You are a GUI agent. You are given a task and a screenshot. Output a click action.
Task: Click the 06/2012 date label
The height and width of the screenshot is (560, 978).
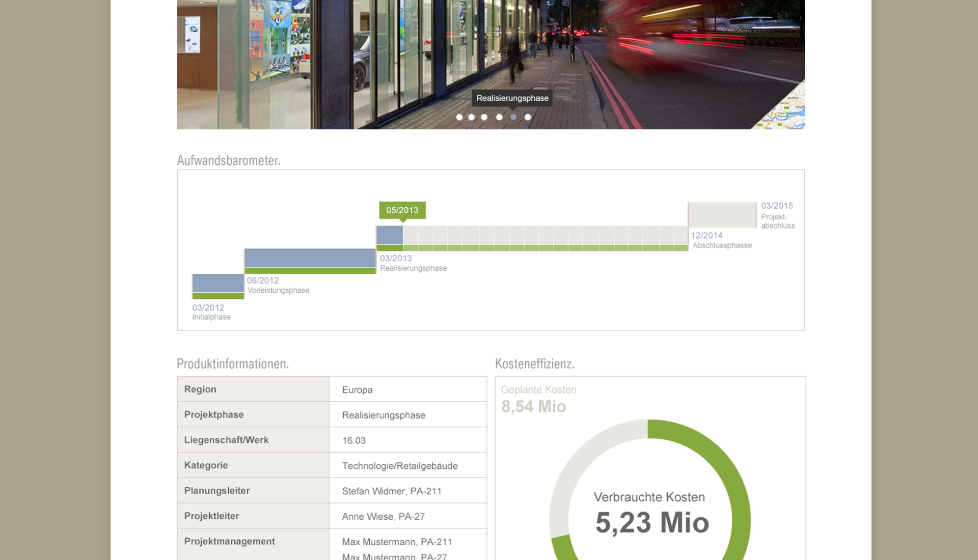click(263, 281)
